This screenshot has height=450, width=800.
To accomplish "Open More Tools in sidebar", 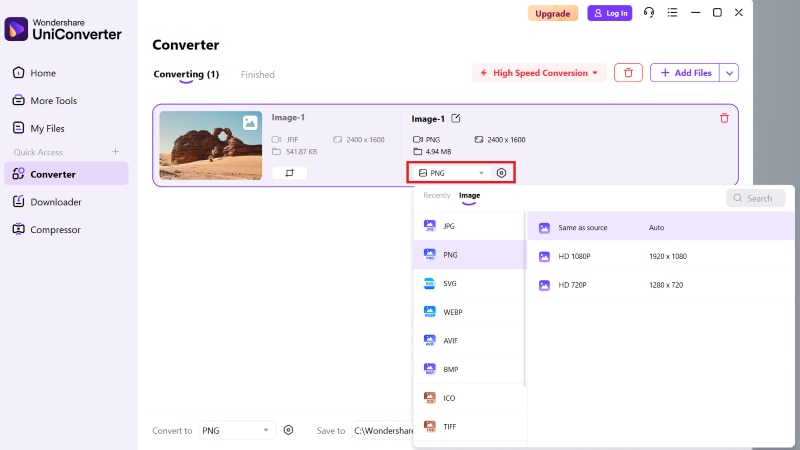I will [x=45, y=101].
